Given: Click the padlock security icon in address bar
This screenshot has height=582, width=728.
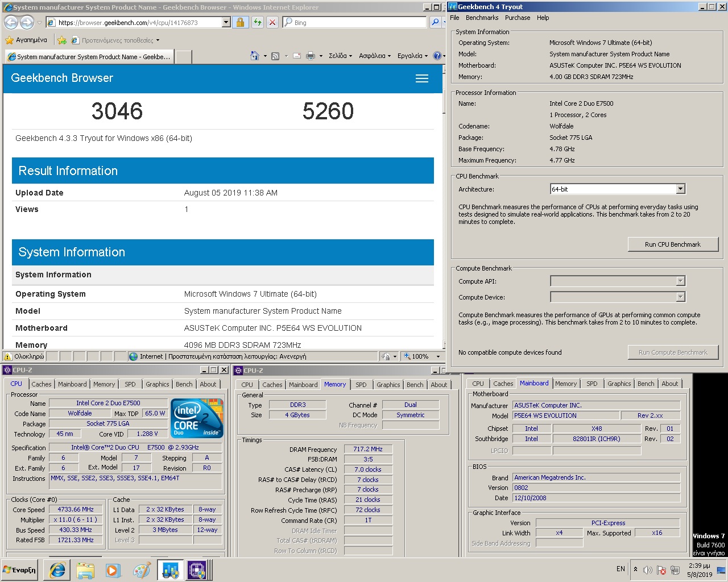Looking at the screenshot, I should [240, 22].
